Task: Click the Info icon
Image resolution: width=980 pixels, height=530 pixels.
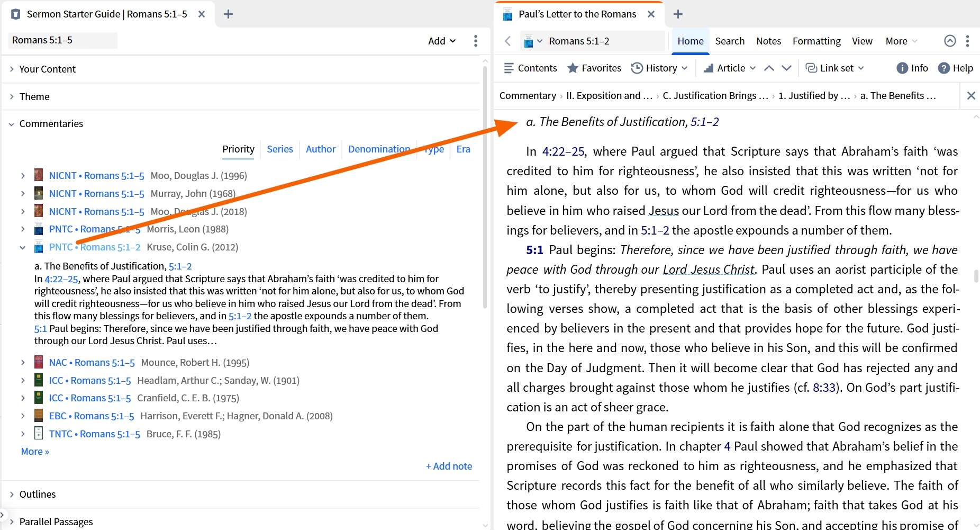Action: coord(902,68)
